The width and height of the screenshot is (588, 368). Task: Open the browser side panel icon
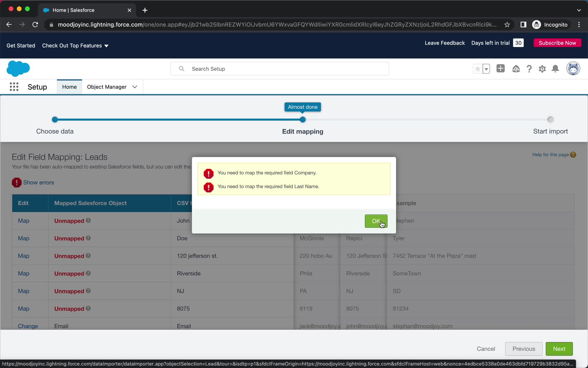(x=523, y=25)
